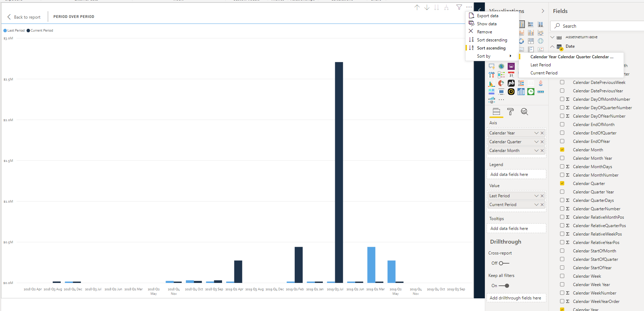Turn on drill down mode arrow
This screenshot has width=644, height=311.
point(427,7)
